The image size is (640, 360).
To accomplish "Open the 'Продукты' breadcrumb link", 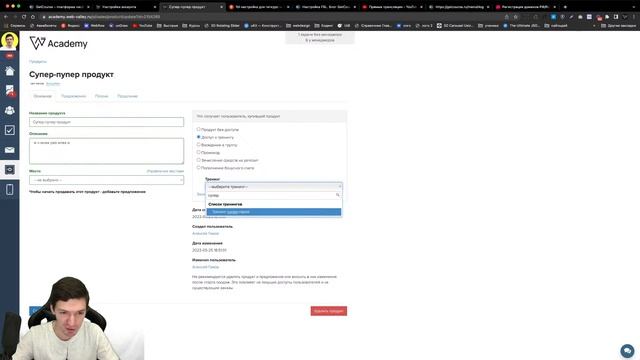I will (x=38, y=62).
